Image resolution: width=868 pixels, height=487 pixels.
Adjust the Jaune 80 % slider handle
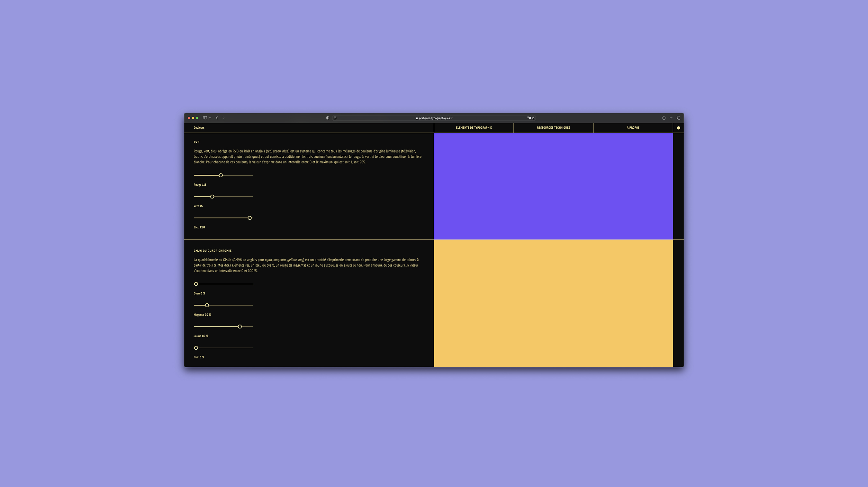240,326
